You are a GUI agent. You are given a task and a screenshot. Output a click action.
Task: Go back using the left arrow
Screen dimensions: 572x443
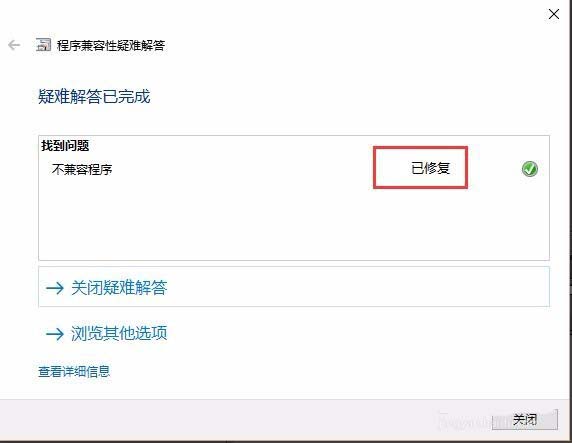coord(14,45)
